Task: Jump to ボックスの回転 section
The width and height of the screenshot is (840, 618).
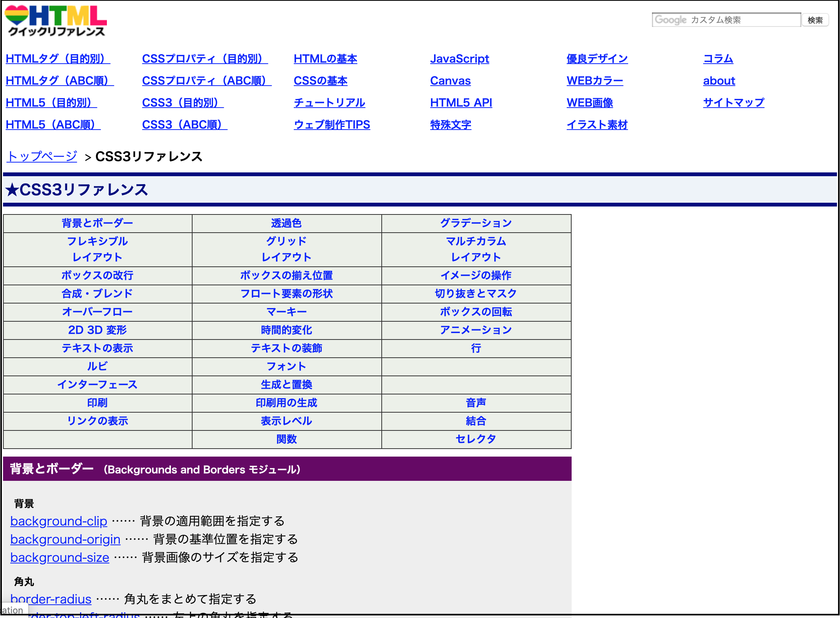Action: [x=476, y=312]
